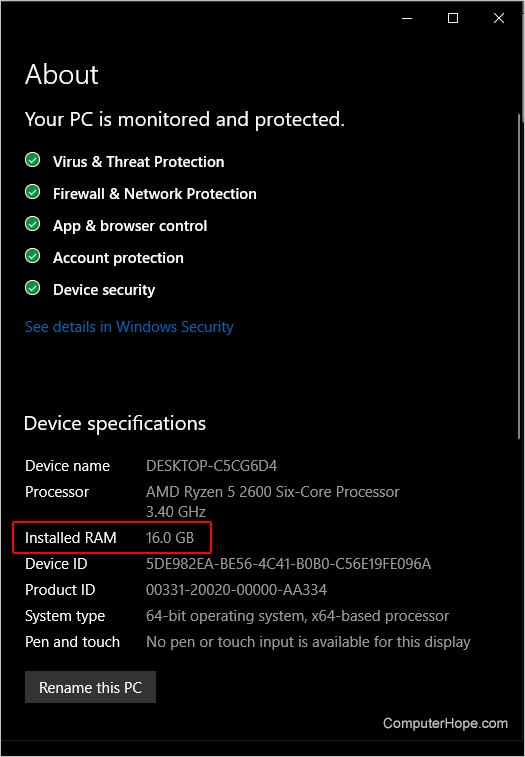The image size is (525, 757).
Task: Click the Firewall & Network Protection label
Action: coord(155,194)
